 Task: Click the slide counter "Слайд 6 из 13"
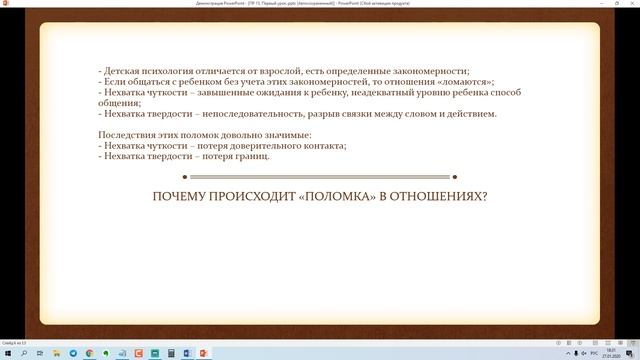pos(14,343)
